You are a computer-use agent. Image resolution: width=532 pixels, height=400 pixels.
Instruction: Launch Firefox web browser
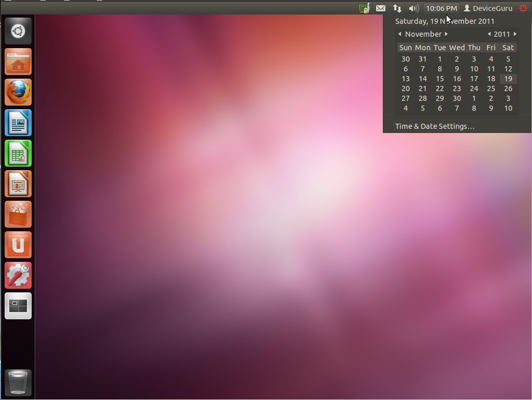[x=18, y=92]
